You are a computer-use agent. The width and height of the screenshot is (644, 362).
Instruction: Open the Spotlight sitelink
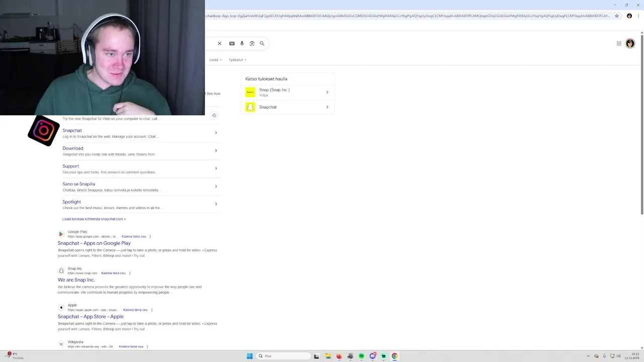(x=71, y=202)
